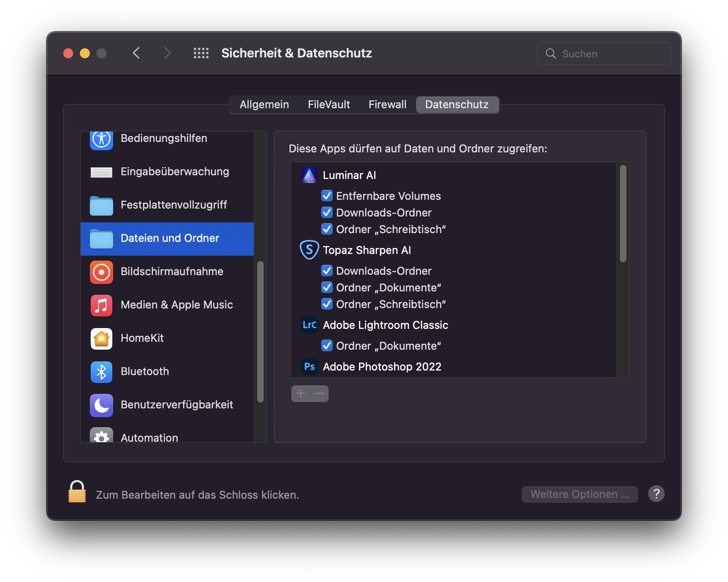Viewport: 728px width, 582px height.
Task: Show all preferences via grid icon
Action: (x=201, y=53)
